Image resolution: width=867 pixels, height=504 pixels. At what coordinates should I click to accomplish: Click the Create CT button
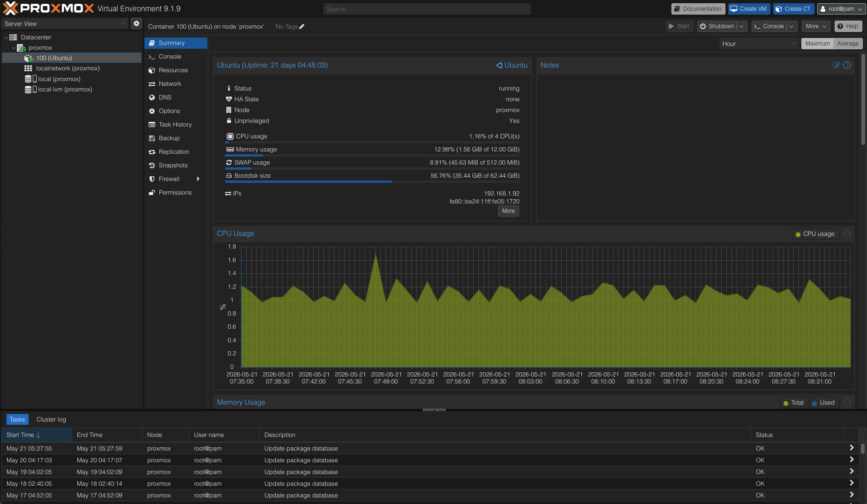point(794,9)
